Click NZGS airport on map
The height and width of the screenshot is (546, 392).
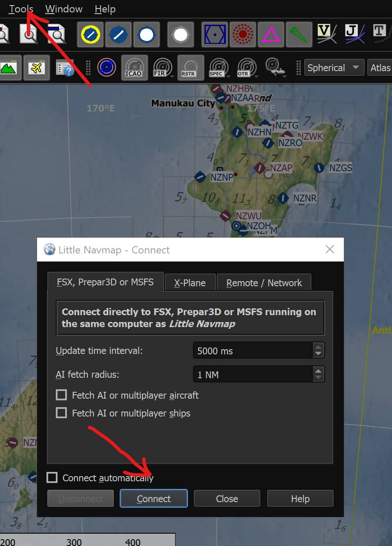click(x=319, y=168)
